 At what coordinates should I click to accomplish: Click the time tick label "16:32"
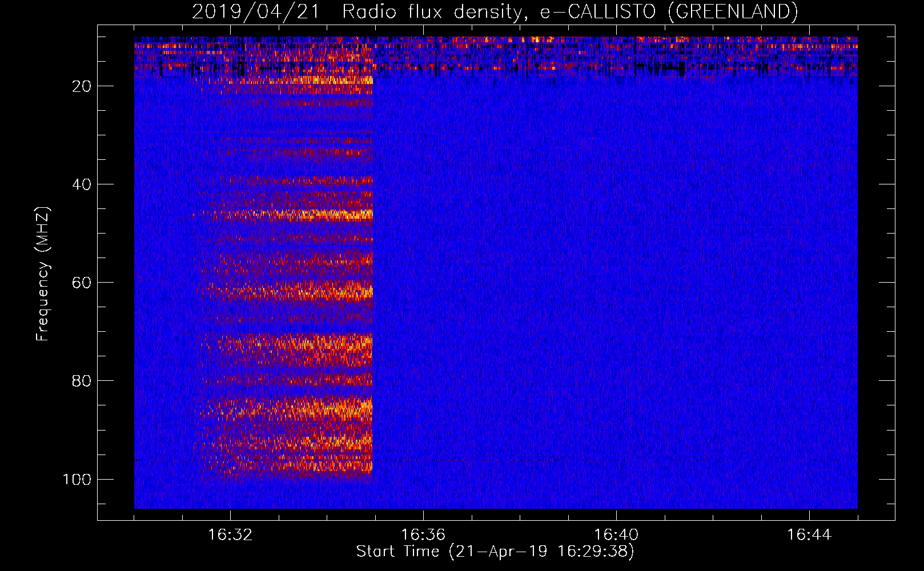click(x=230, y=535)
